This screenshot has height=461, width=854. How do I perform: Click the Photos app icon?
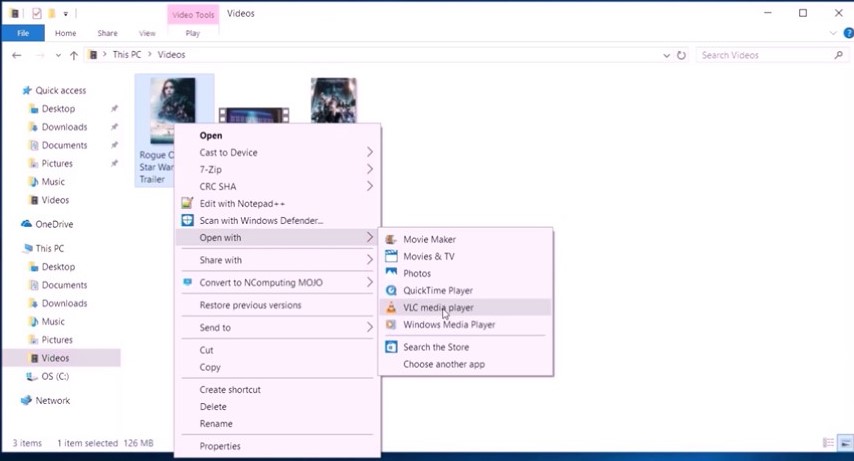(x=391, y=272)
